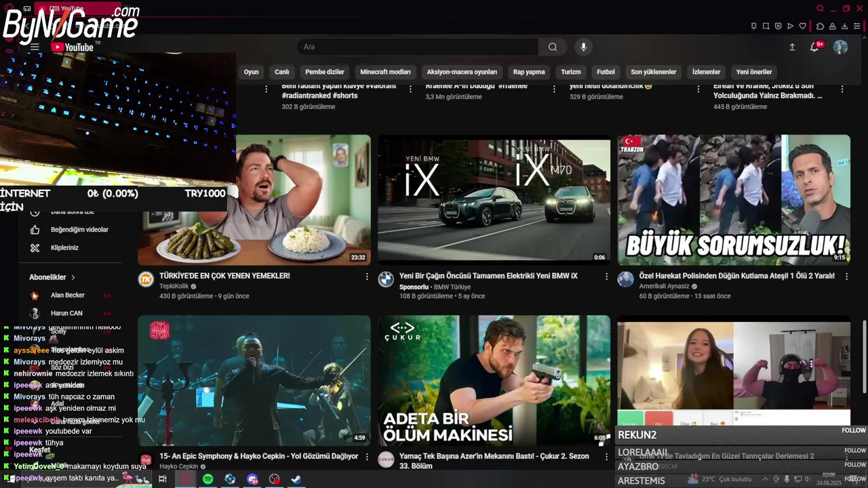The width and height of the screenshot is (868, 488).
Task: Open the browser profile icon
Action: click(x=833, y=26)
